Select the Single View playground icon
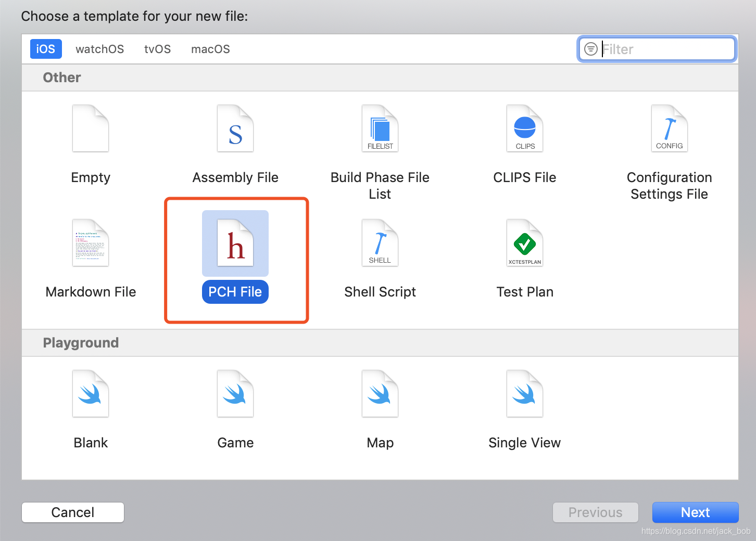Screen dimensions: 756x541 click(525, 394)
